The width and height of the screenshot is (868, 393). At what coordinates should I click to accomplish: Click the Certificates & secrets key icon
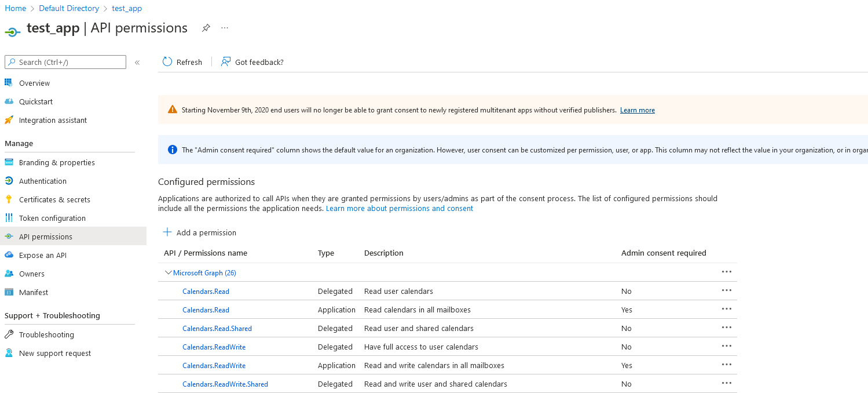click(x=9, y=199)
